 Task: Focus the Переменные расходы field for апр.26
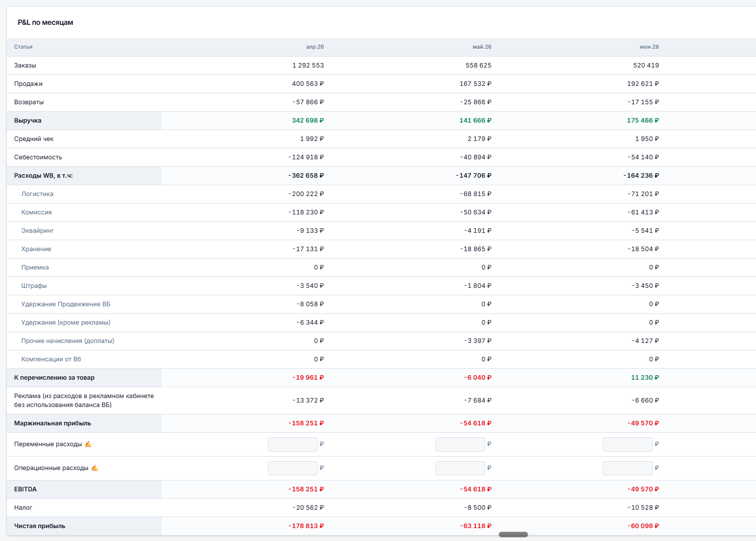tap(293, 444)
